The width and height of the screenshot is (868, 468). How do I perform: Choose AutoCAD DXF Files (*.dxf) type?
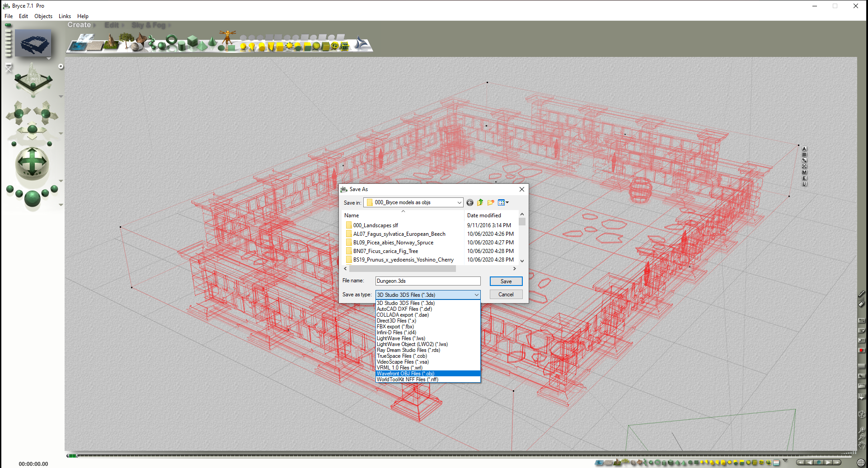click(x=428, y=309)
